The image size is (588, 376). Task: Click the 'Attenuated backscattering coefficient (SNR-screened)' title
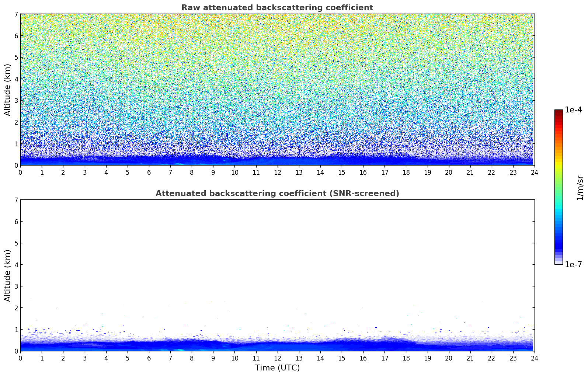pyautogui.click(x=277, y=194)
